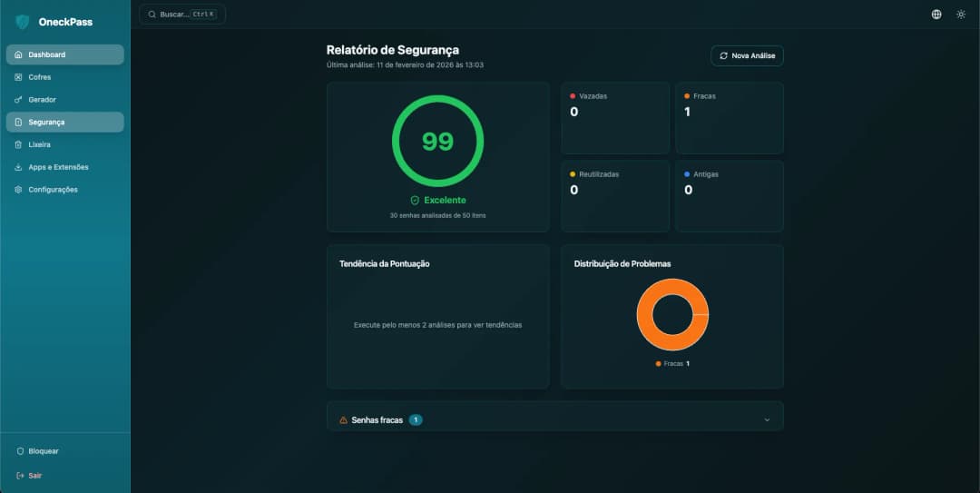Select the Fracas count card
The width and height of the screenshot is (980, 493).
point(729,118)
